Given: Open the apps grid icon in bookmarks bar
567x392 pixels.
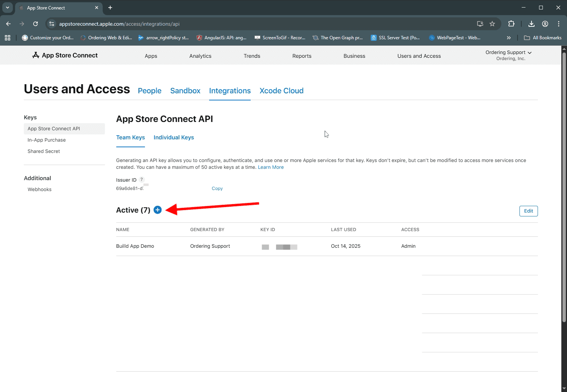Looking at the screenshot, I should pyautogui.click(x=8, y=38).
